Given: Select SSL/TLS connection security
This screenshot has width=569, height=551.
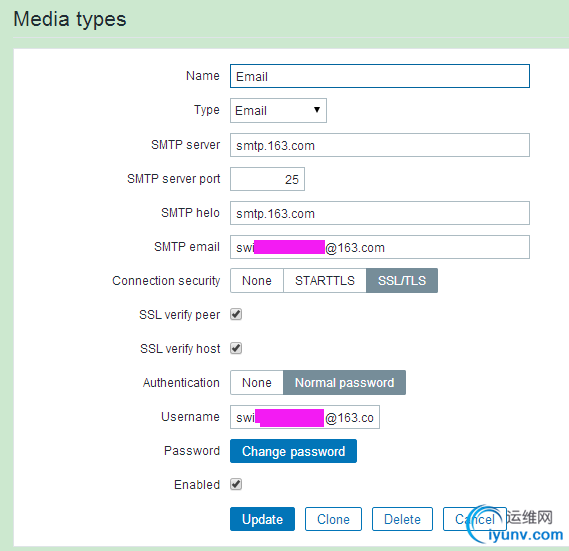Looking at the screenshot, I should [x=402, y=281].
